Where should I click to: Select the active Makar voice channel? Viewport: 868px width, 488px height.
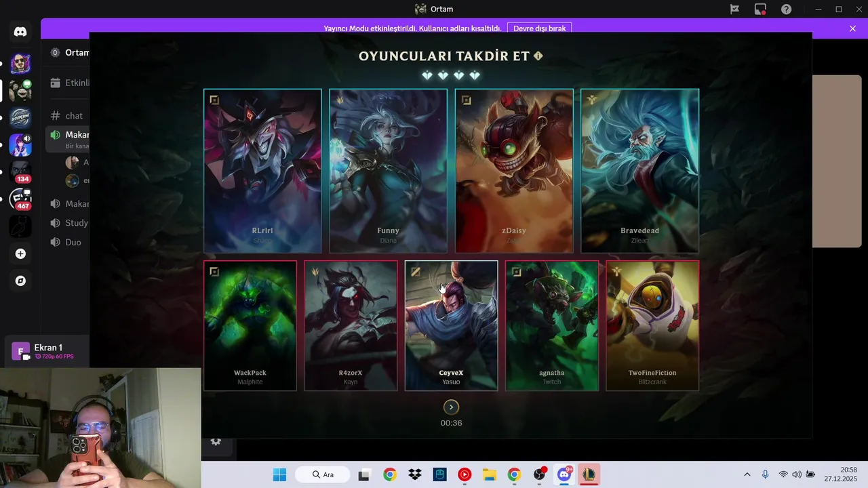[68, 139]
